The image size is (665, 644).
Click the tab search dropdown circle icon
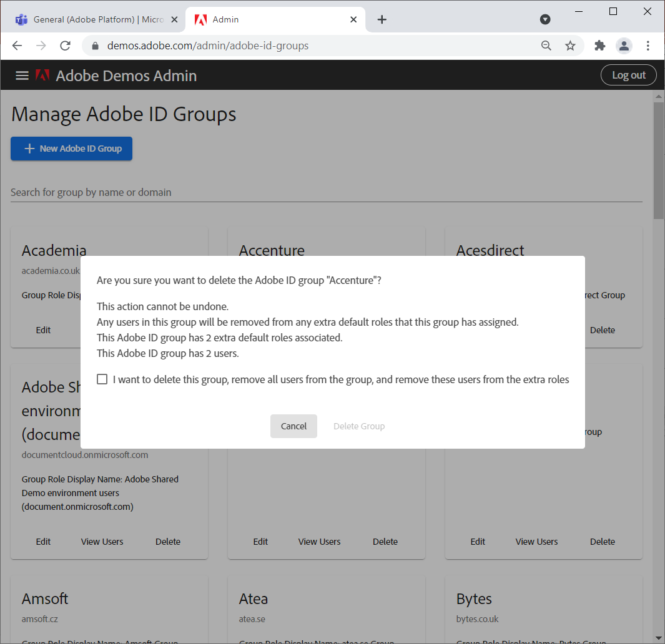coord(545,19)
